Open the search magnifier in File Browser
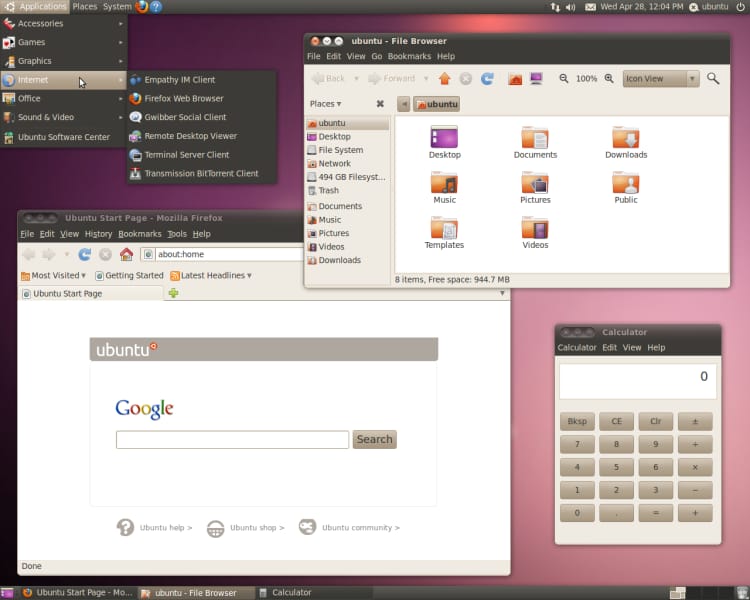The image size is (750, 600). coord(713,78)
